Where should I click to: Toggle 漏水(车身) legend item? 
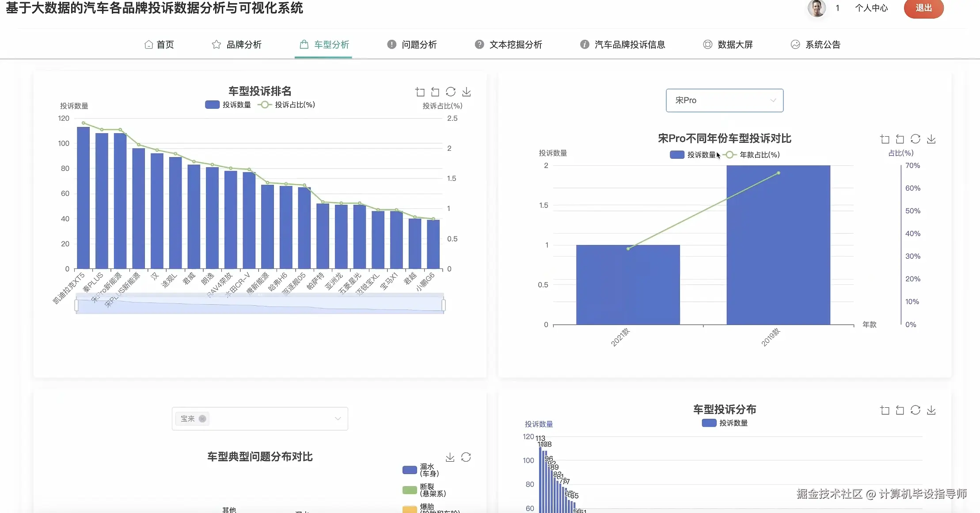coord(421,470)
